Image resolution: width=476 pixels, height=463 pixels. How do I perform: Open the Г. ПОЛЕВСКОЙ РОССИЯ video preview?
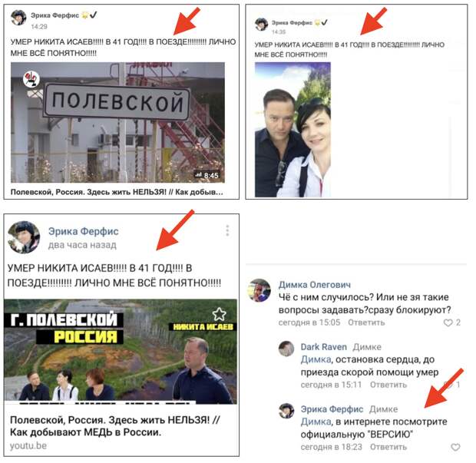[121, 352]
